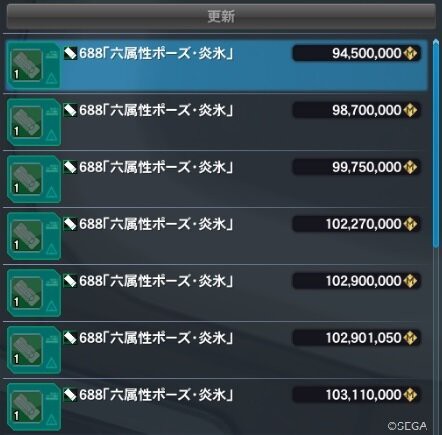Click meseta coin icon next to 99,750,000
The width and height of the screenshot is (442, 435).
(x=410, y=167)
